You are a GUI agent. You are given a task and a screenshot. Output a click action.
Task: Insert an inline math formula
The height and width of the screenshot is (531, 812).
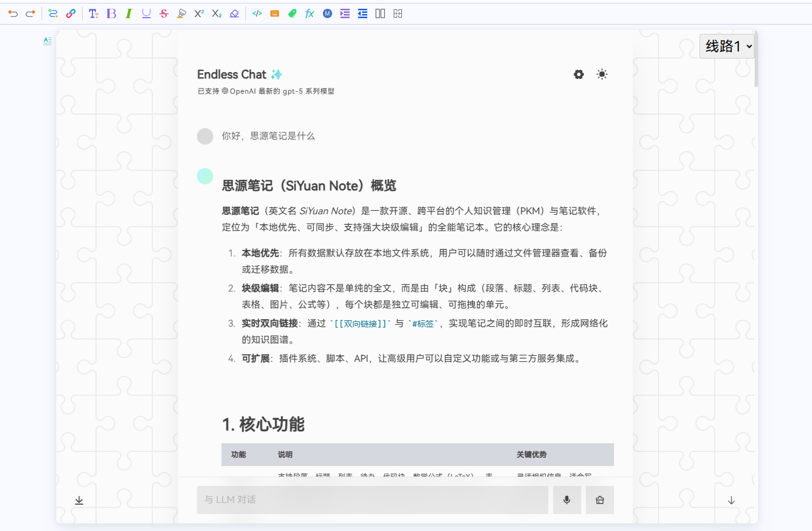pos(310,13)
